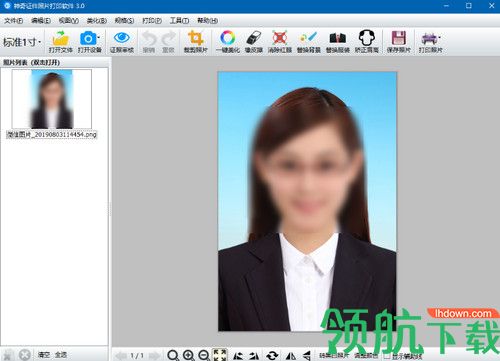The width and height of the screenshot is (500, 361).
Task: Click the main ID photo preview
Action: pyautogui.click(x=307, y=201)
